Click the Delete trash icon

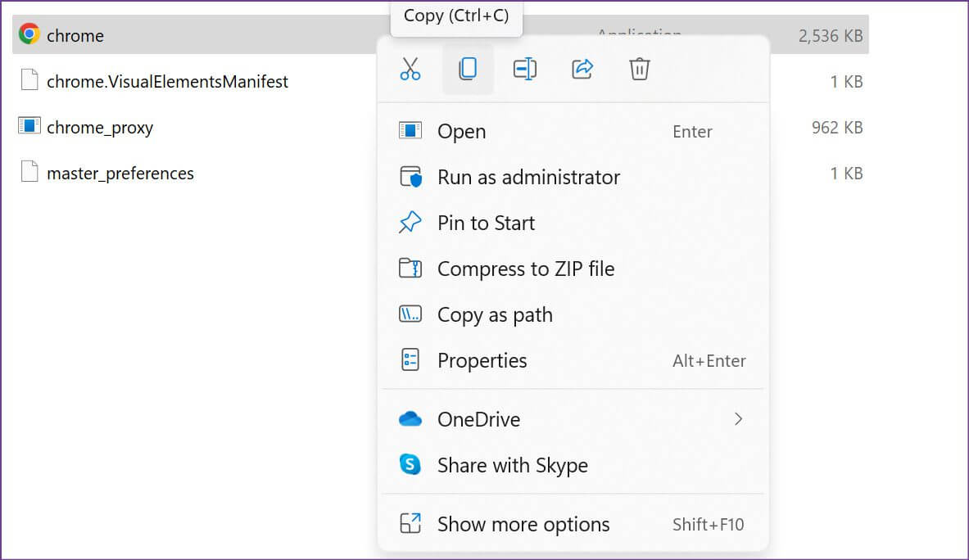(640, 69)
